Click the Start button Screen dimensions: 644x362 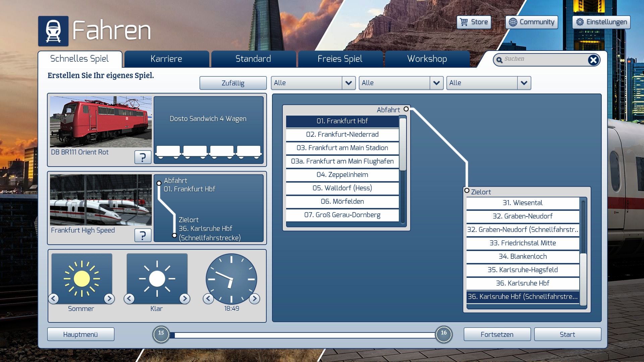pos(567,334)
